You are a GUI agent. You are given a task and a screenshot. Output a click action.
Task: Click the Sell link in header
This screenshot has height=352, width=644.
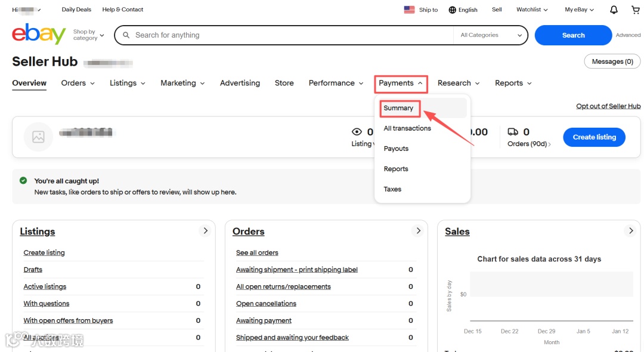pyautogui.click(x=497, y=10)
